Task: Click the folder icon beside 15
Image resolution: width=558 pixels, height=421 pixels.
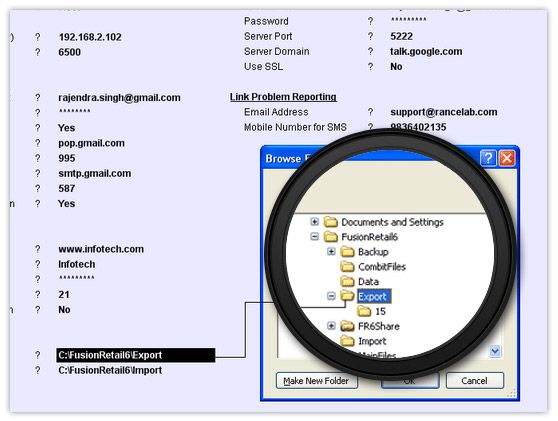Action: [364, 311]
